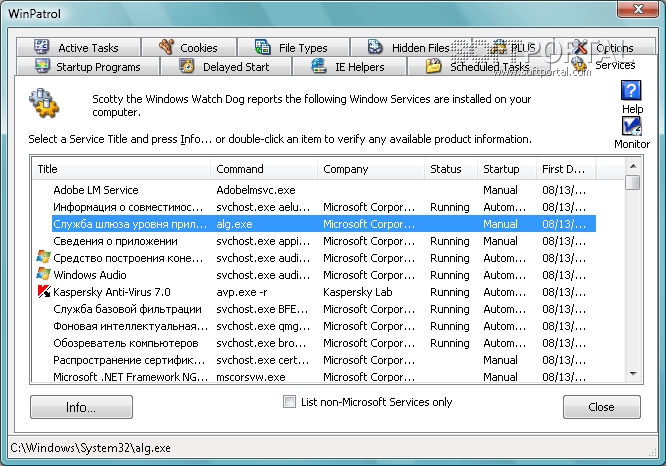Select the Microsoft .NET Framework NG... row
Image resolution: width=666 pixels, height=466 pixels.
(x=314, y=376)
